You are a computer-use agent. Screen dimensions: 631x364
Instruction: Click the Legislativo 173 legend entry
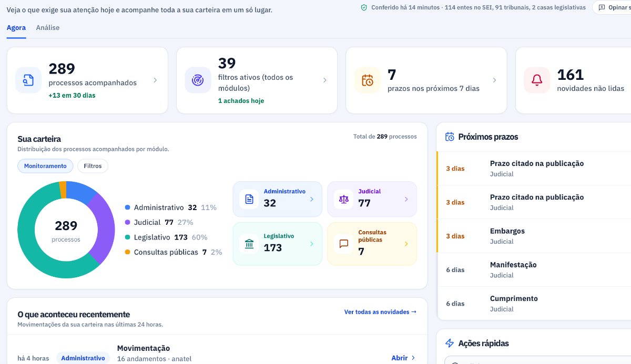point(166,237)
